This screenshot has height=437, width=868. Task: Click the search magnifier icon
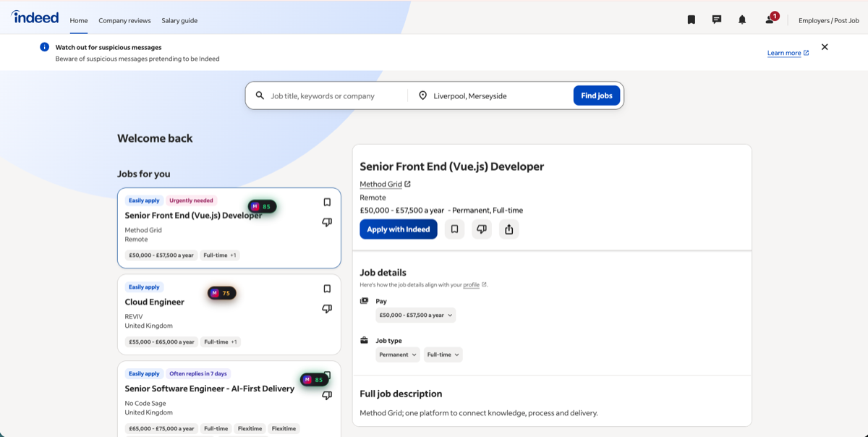click(260, 96)
